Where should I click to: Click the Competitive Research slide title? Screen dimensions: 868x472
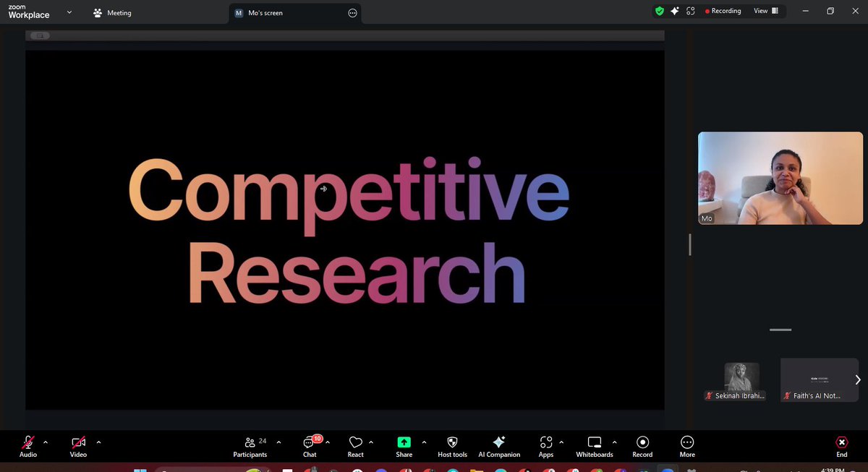tap(349, 232)
